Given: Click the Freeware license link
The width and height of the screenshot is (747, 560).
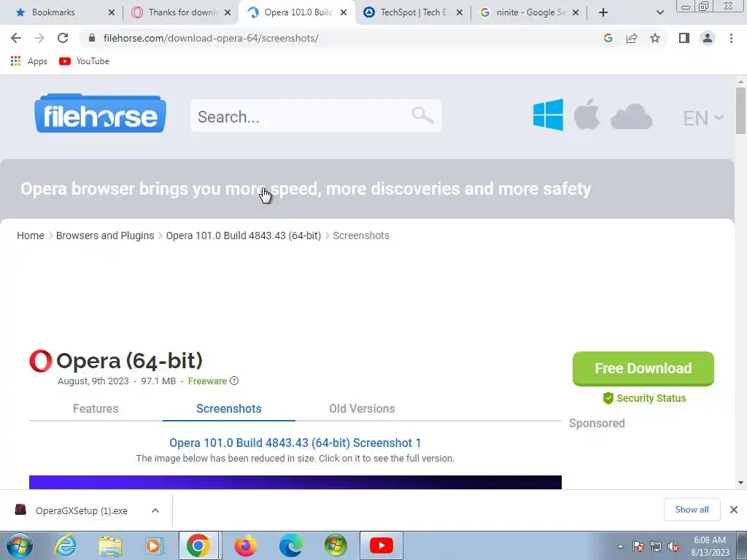Looking at the screenshot, I should [207, 381].
